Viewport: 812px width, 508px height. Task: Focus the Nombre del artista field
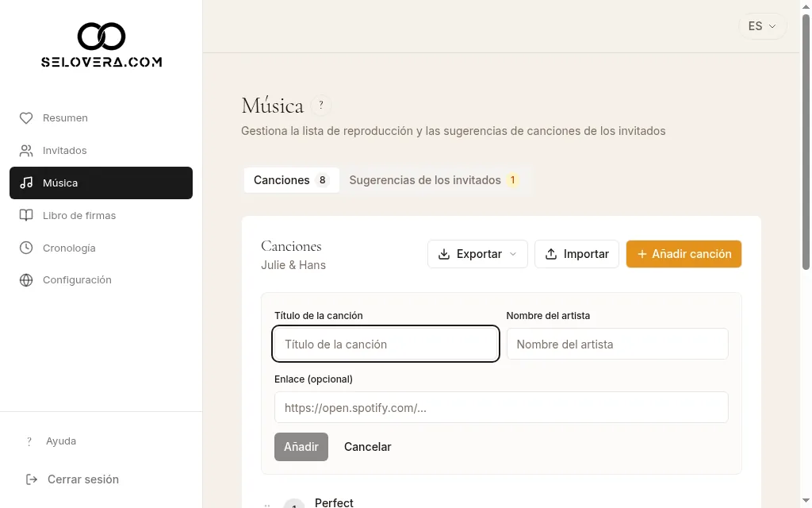point(617,344)
